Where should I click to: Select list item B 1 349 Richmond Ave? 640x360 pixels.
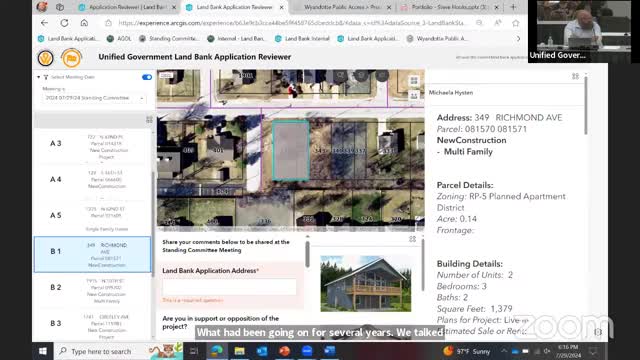pyautogui.click(x=92, y=254)
